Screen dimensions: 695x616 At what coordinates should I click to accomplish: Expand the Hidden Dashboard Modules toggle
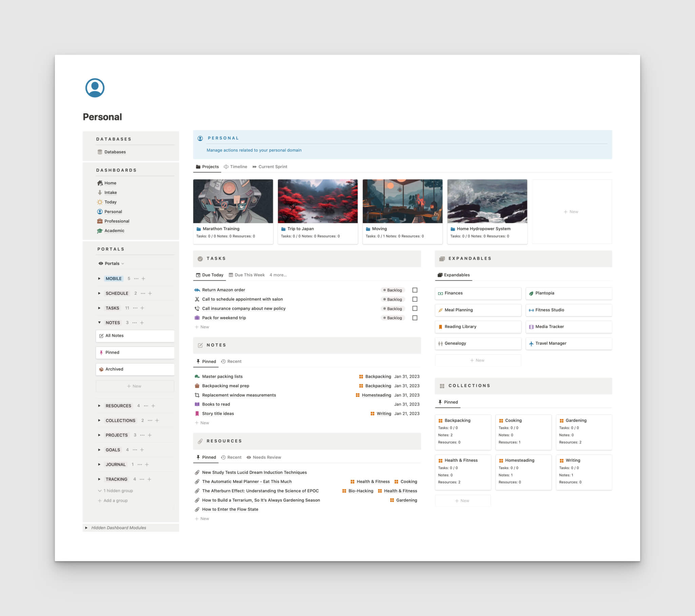86,528
